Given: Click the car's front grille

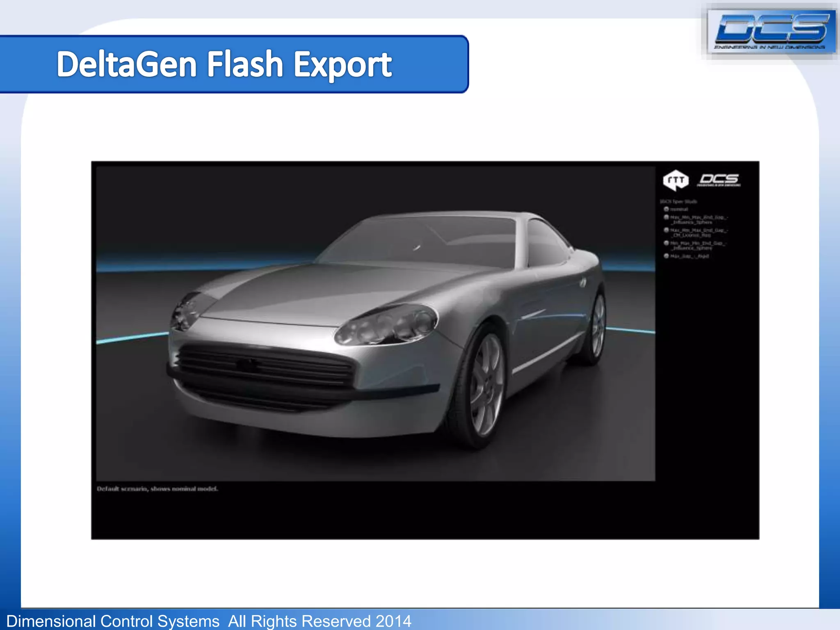Looking at the screenshot, I should point(262,366).
